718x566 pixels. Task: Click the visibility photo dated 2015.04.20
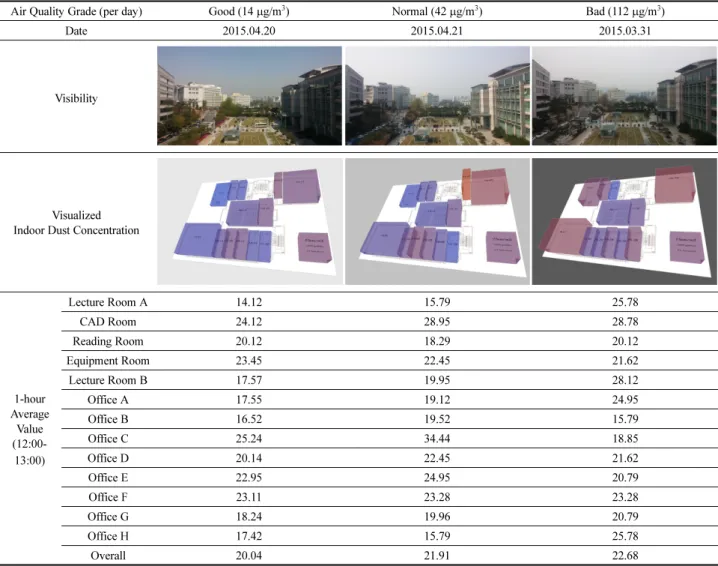(x=249, y=96)
